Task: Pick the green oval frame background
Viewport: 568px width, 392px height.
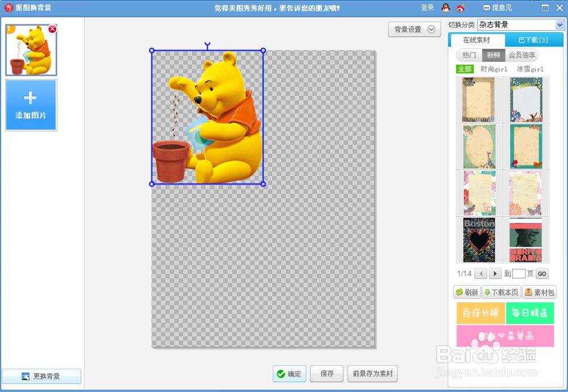Action: coord(479,147)
